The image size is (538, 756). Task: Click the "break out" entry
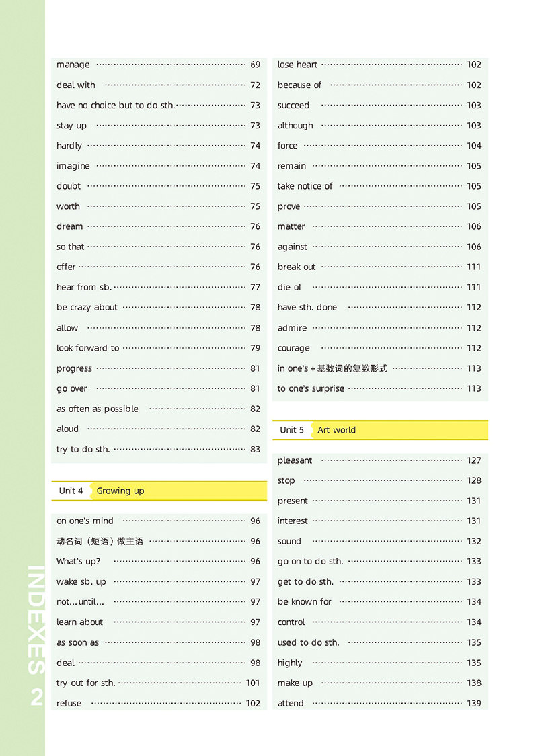[x=297, y=267]
